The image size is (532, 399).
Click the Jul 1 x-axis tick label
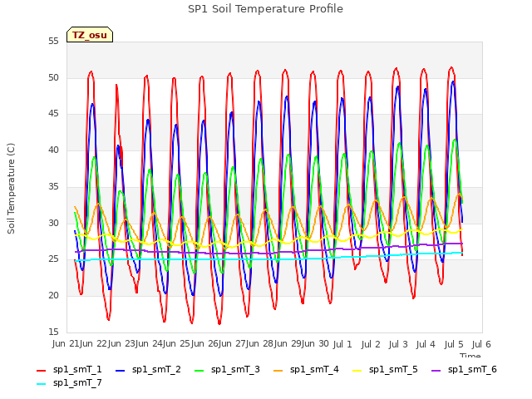(342, 344)
